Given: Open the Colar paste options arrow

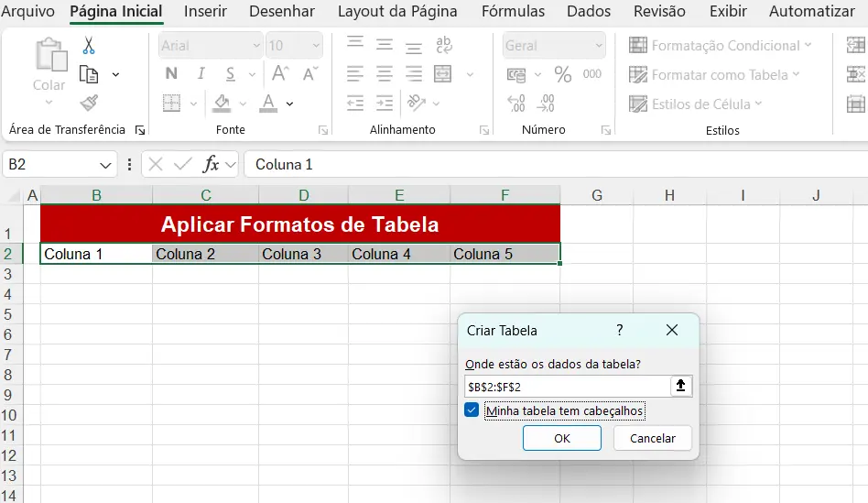Looking at the screenshot, I should [x=49, y=103].
